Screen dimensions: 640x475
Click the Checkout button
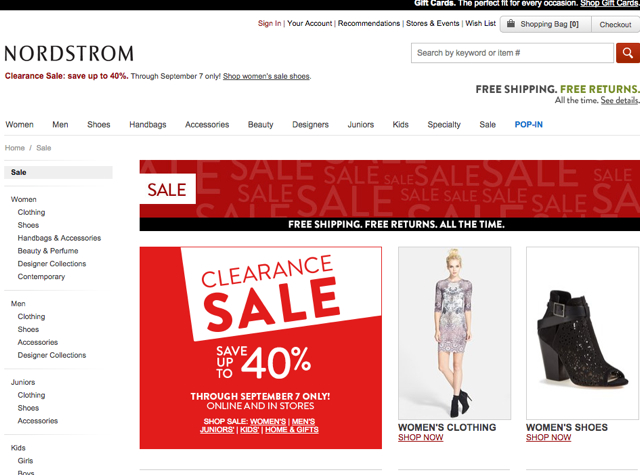point(616,24)
